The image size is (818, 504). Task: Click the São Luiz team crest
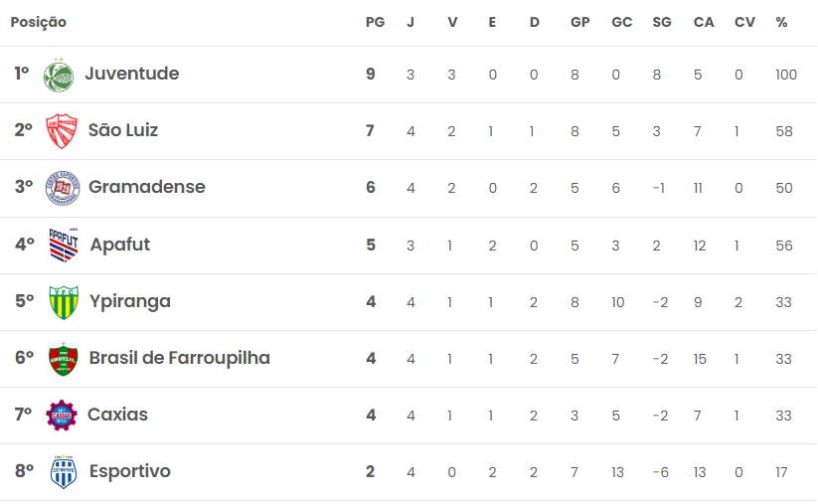62,131
